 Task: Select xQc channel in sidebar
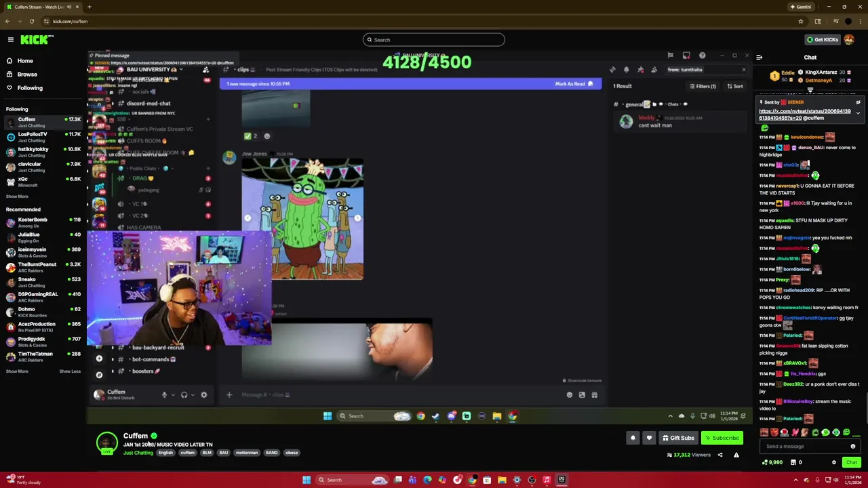click(42, 182)
